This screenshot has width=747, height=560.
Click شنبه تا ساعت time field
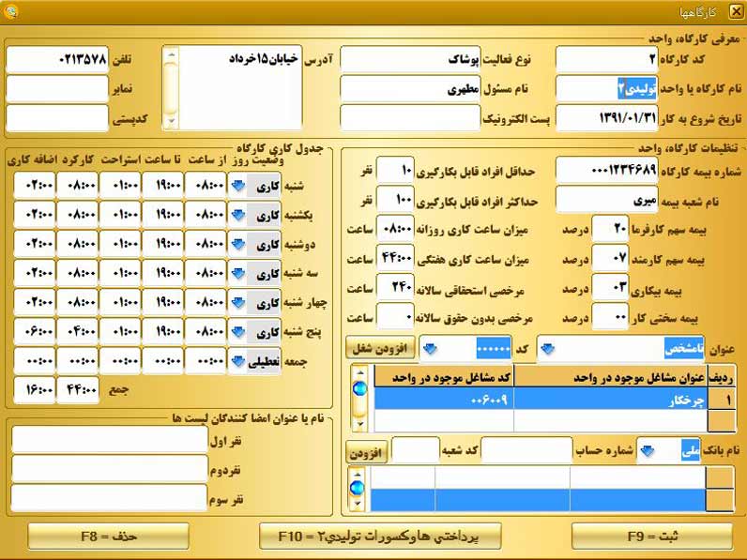tap(162, 186)
